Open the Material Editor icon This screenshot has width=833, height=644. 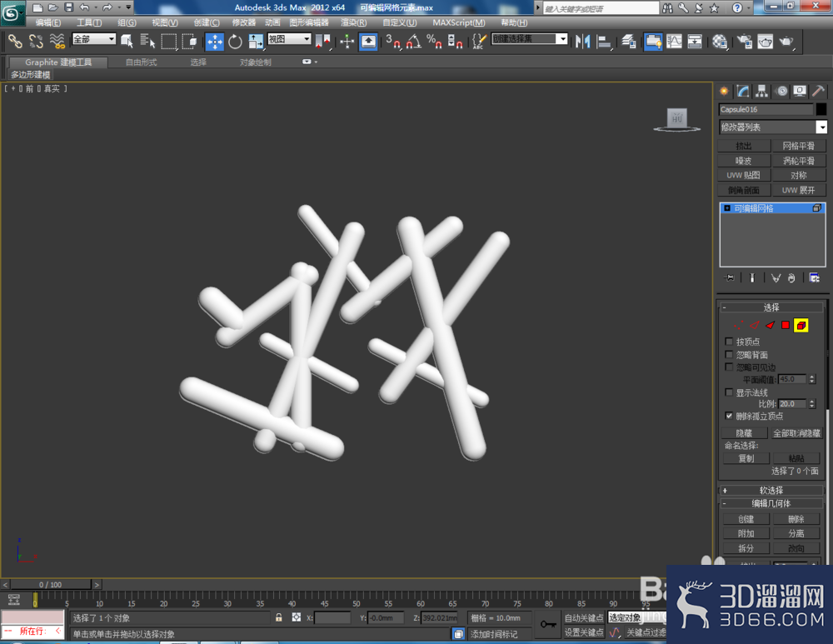point(720,41)
